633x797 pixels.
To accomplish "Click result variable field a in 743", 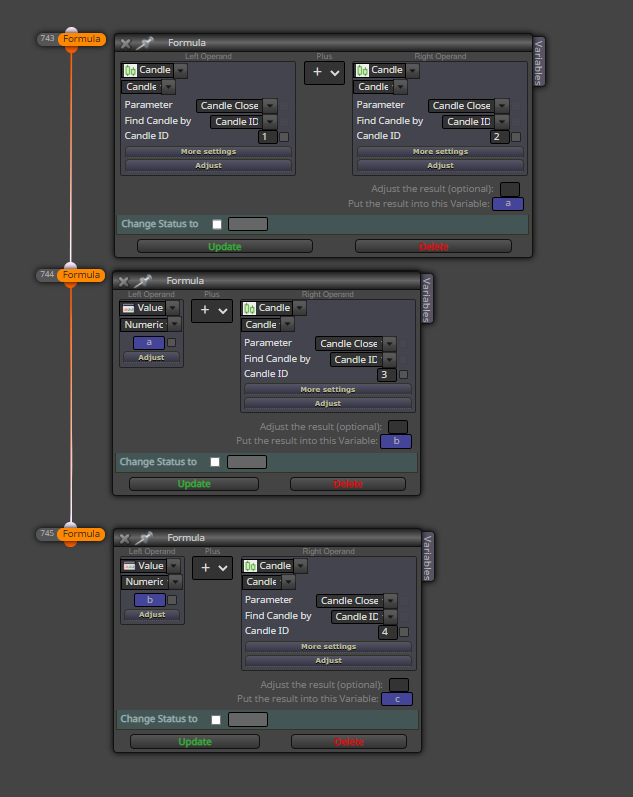I will [508, 204].
